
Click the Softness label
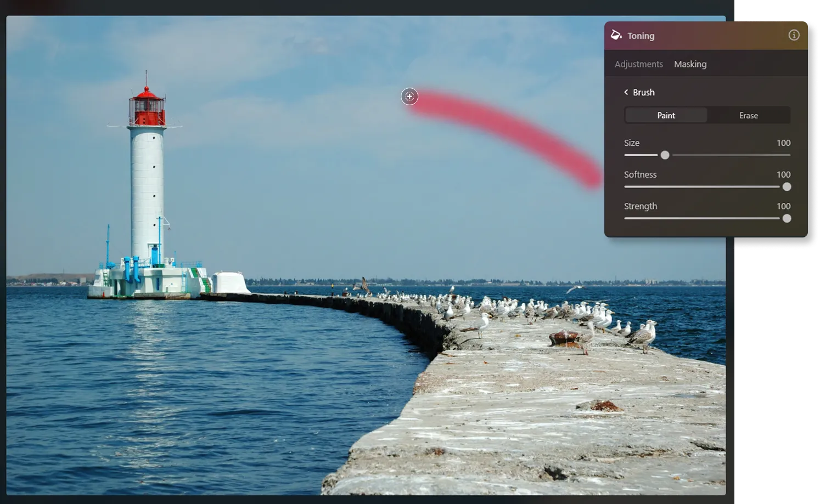pyautogui.click(x=640, y=174)
